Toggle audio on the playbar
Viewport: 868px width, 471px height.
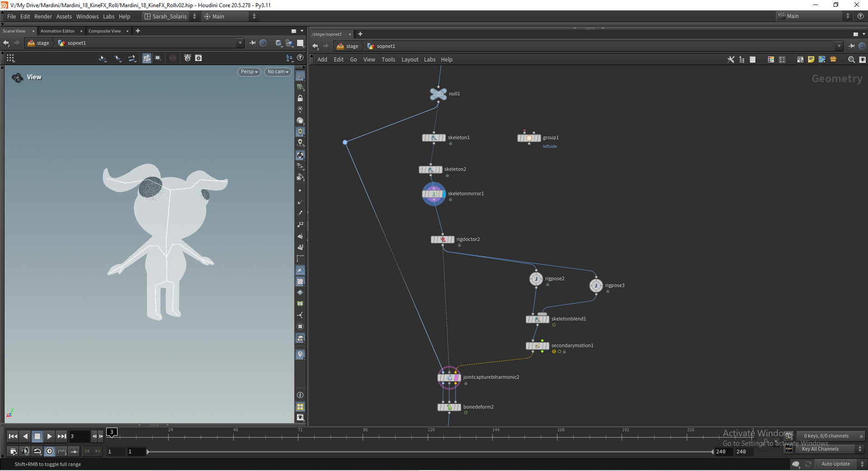(x=25, y=451)
